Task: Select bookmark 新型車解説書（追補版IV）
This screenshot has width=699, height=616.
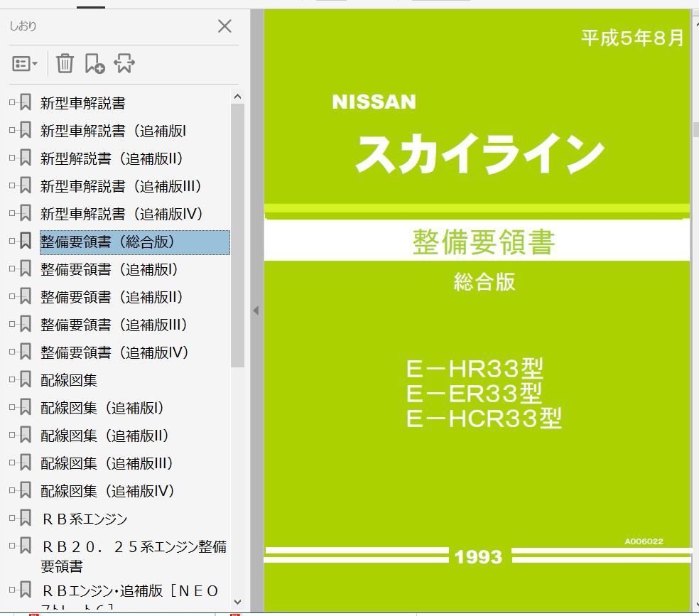Action: [122, 214]
